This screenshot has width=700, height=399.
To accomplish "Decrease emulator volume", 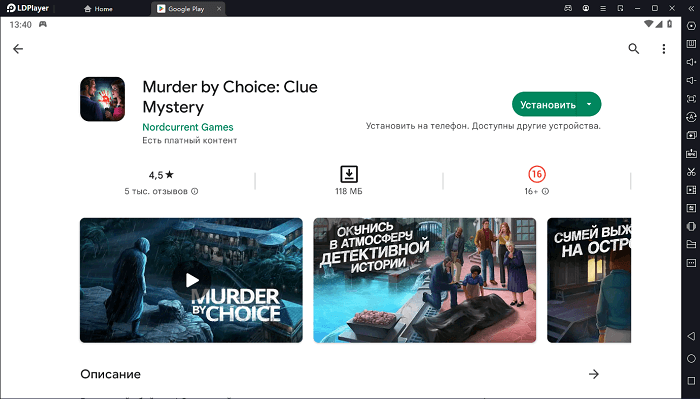I will click(691, 80).
